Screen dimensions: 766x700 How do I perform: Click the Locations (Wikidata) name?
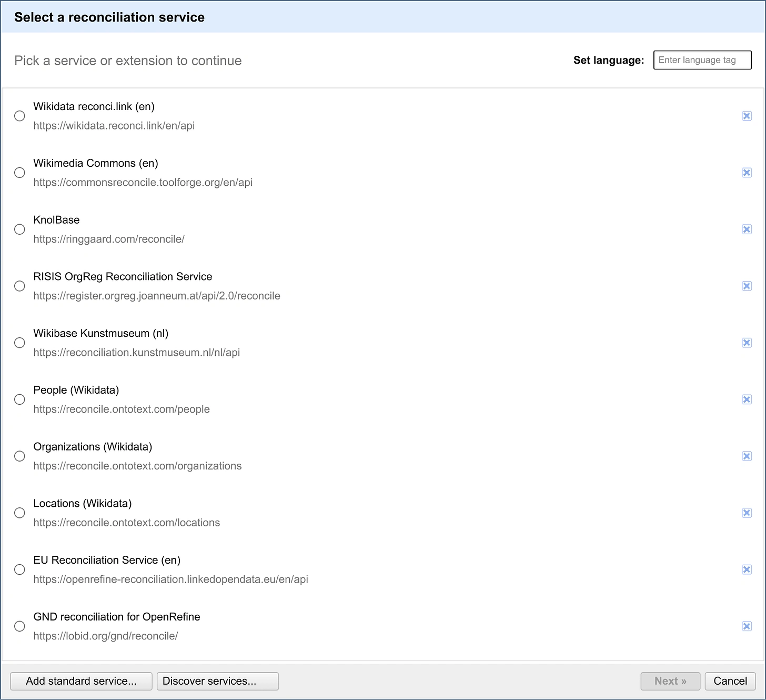click(83, 504)
